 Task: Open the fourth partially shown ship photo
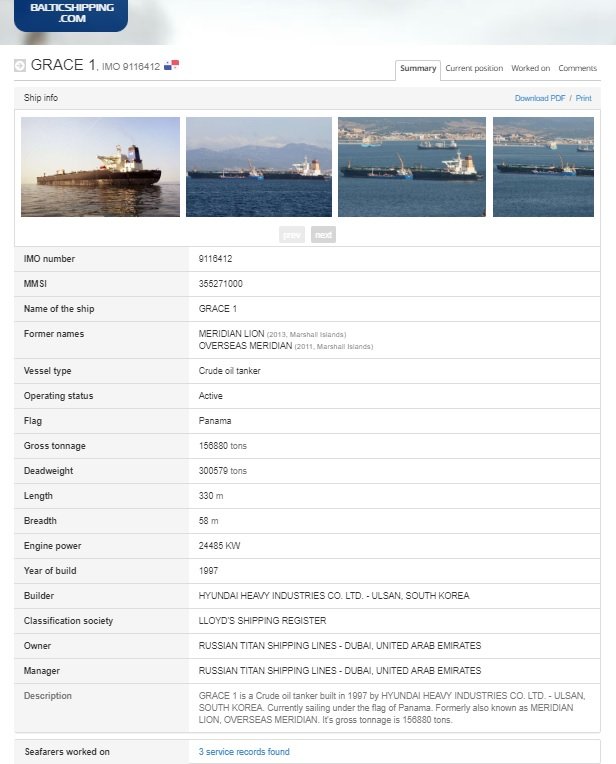coord(543,167)
